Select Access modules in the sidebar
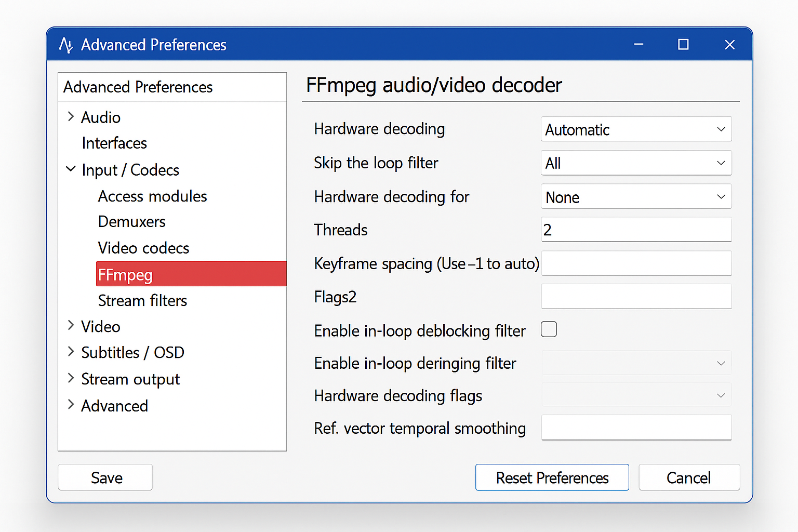The height and width of the screenshot is (532, 798). point(152,196)
